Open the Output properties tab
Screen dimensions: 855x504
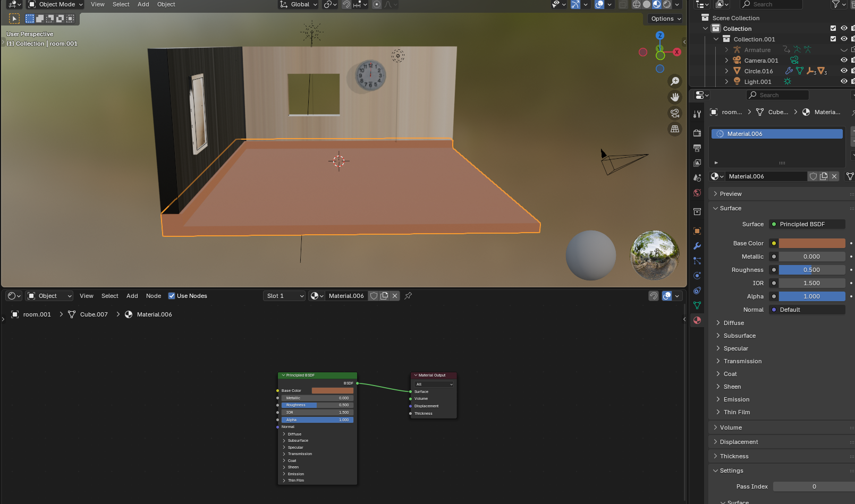pos(697,148)
